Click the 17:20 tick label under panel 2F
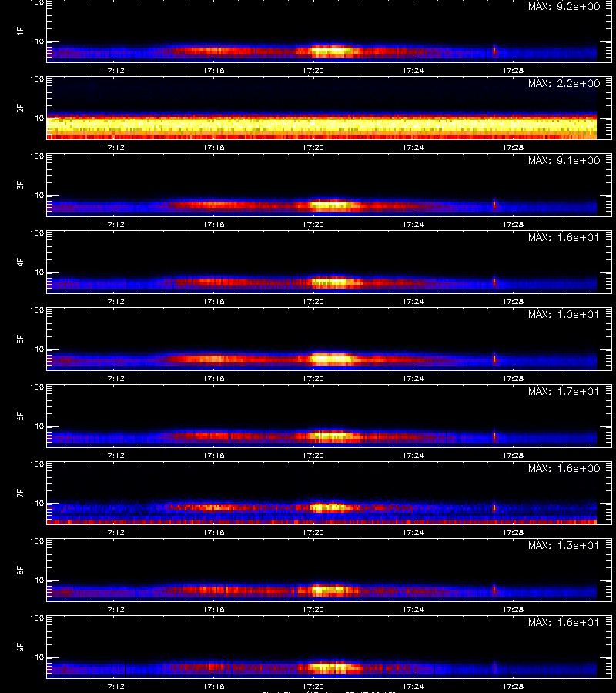 point(313,147)
